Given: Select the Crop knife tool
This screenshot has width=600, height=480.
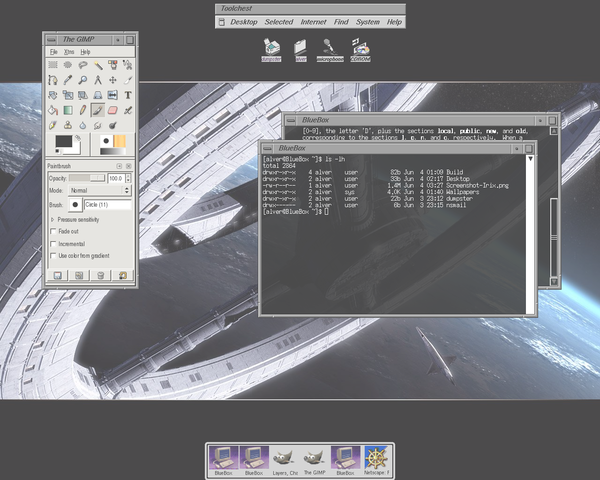Looking at the screenshot, I should 128,80.
